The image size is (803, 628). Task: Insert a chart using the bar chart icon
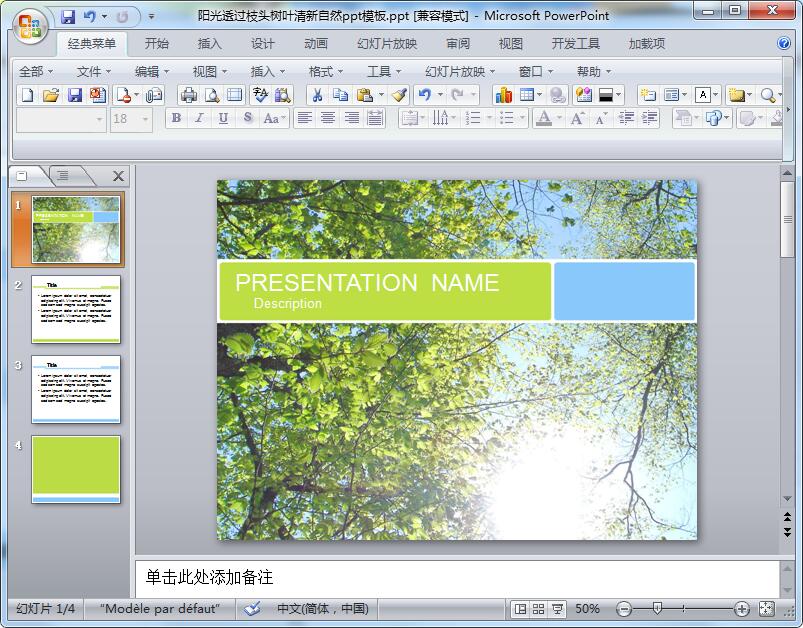tap(503, 95)
